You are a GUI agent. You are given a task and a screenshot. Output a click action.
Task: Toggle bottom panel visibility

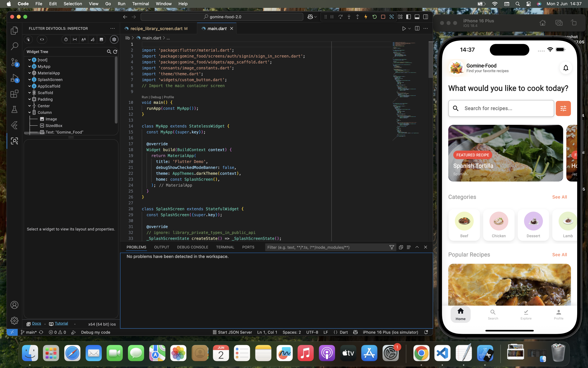click(417, 17)
